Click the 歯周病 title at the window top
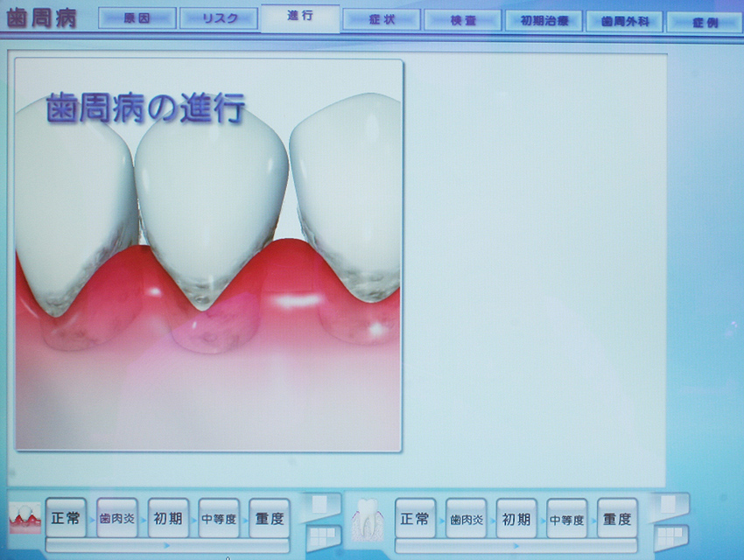This screenshot has width=744, height=560. click(42, 18)
